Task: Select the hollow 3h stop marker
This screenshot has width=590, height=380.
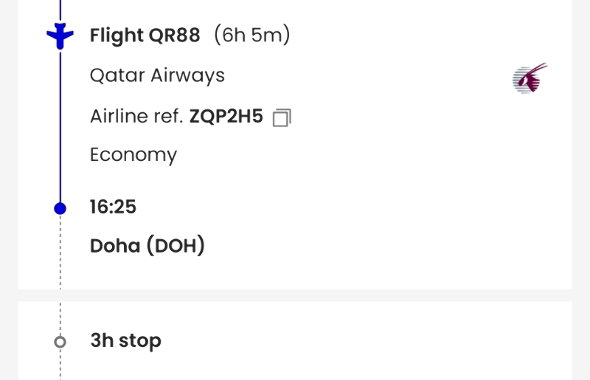Action: pos(60,342)
